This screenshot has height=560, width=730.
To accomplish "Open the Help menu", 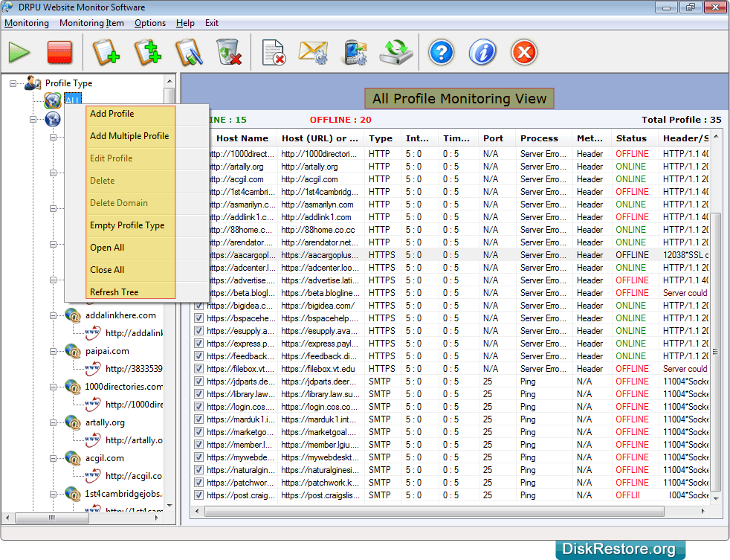I will point(185,23).
